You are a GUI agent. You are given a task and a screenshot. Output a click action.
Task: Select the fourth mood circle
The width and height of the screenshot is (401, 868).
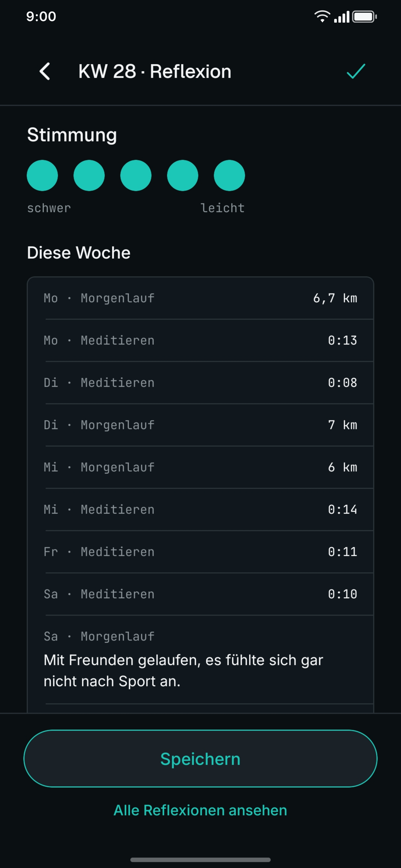tap(183, 175)
